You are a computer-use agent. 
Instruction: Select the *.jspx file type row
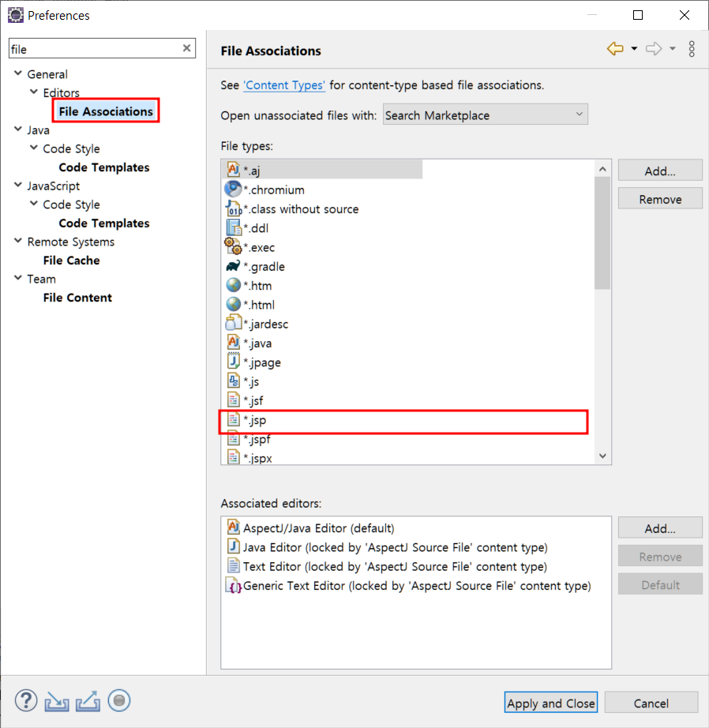click(407, 457)
